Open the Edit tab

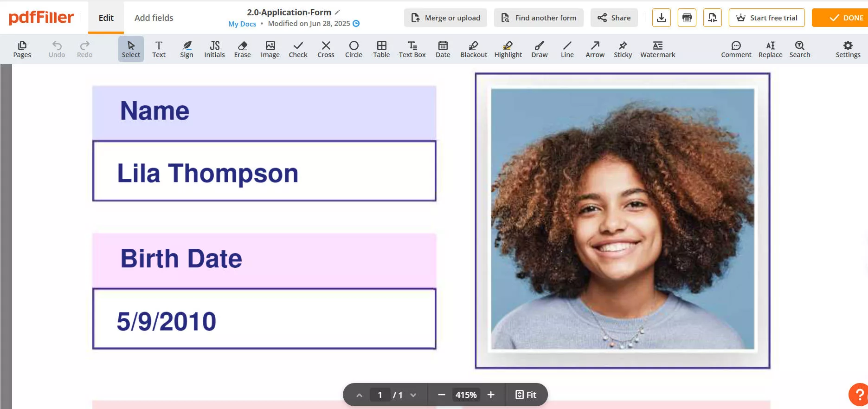click(x=106, y=18)
